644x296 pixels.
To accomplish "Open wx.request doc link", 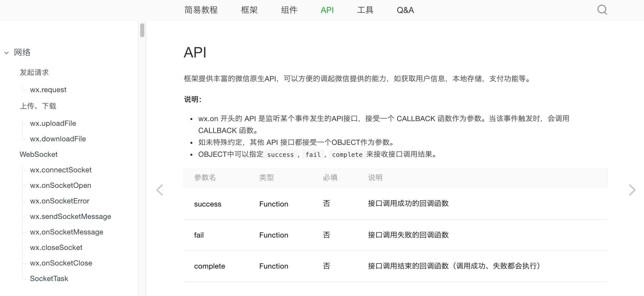I will pos(48,90).
